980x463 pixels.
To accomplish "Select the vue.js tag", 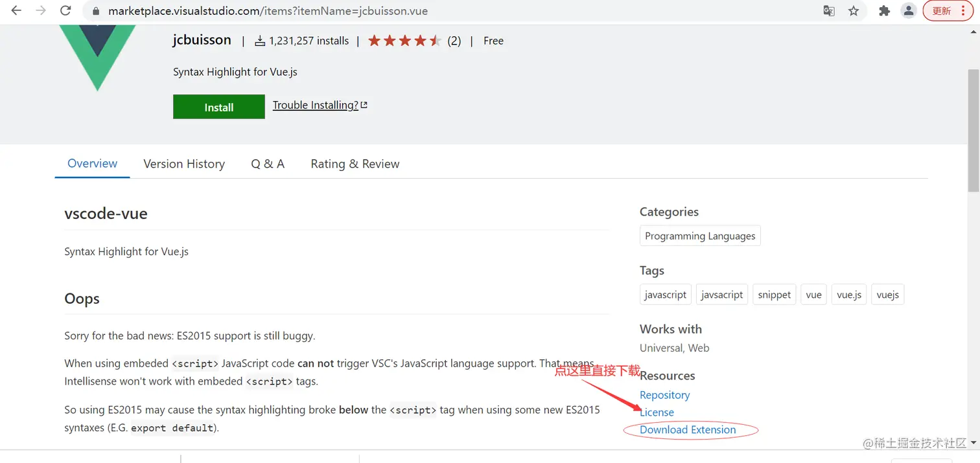I will (849, 295).
